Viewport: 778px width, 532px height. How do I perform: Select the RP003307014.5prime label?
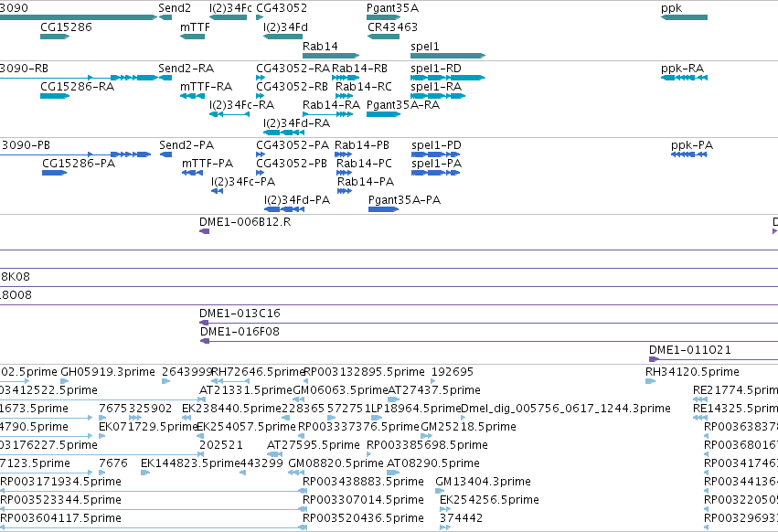tap(364, 500)
